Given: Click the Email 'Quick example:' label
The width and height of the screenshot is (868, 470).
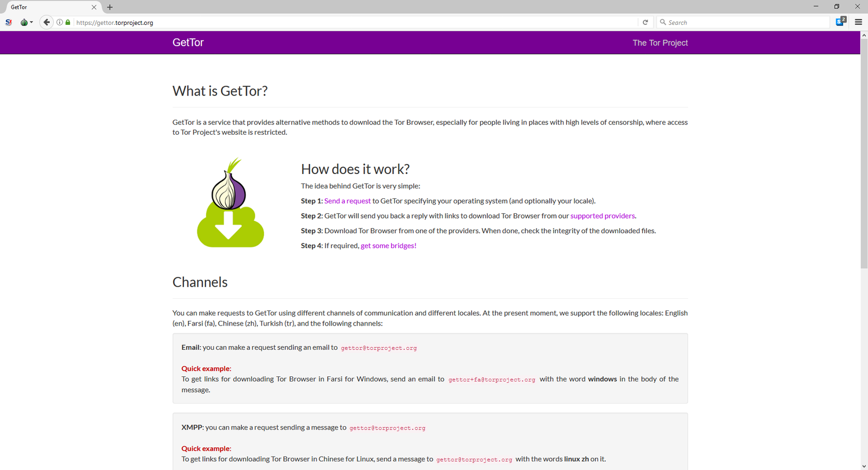Looking at the screenshot, I should click(x=206, y=368).
